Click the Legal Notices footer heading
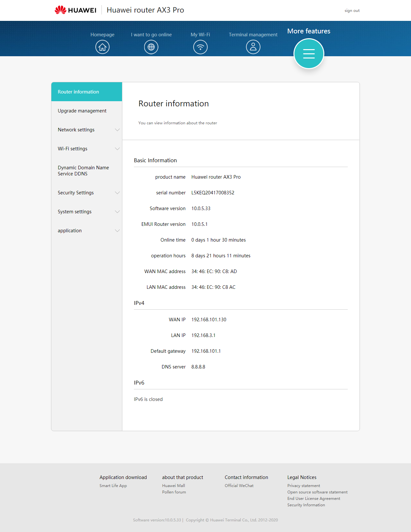 tap(302, 477)
